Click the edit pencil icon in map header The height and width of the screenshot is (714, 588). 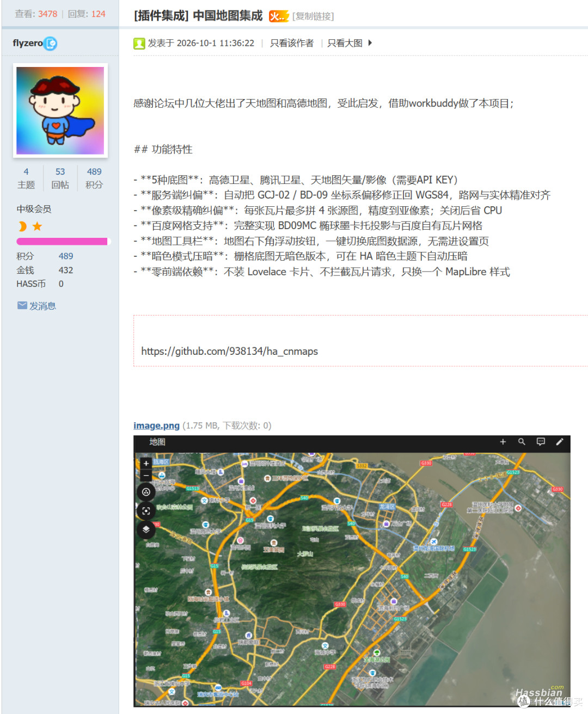559,442
